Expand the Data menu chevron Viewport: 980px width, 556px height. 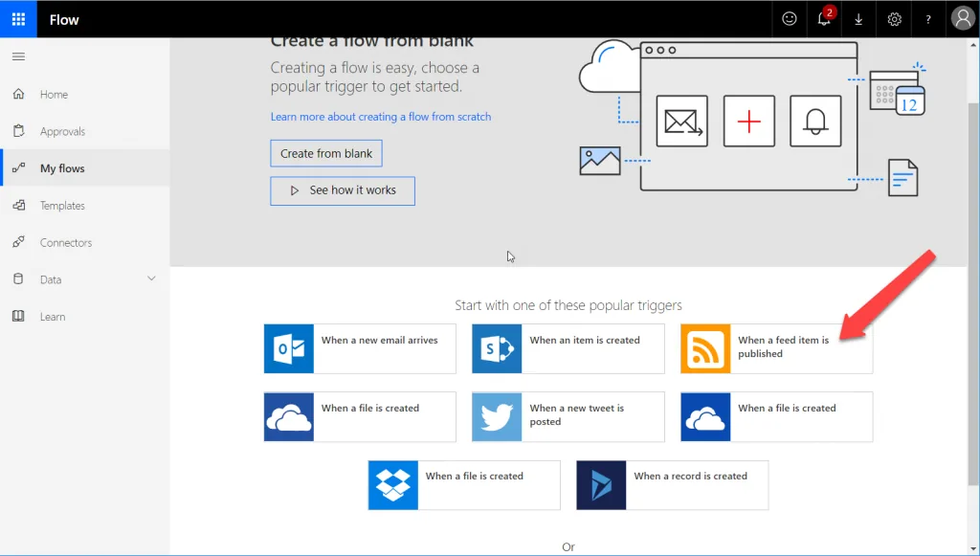pos(151,278)
